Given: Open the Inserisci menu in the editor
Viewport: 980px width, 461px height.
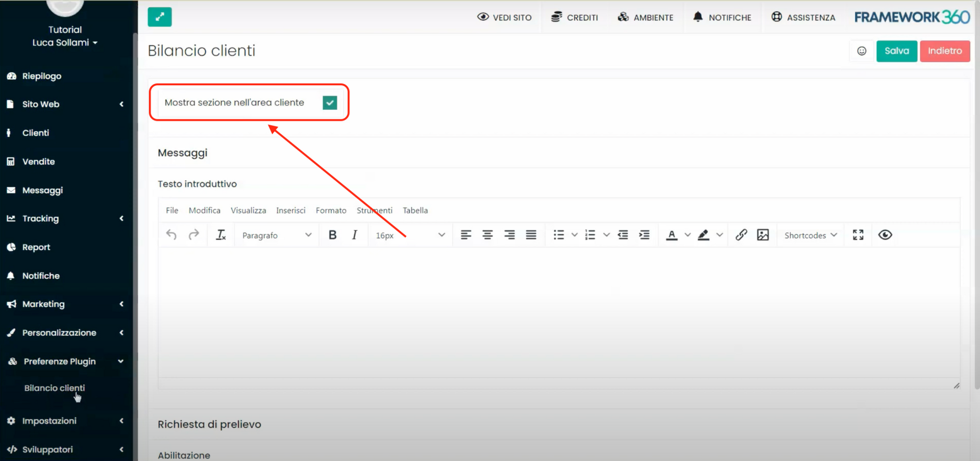Looking at the screenshot, I should coord(290,210).
